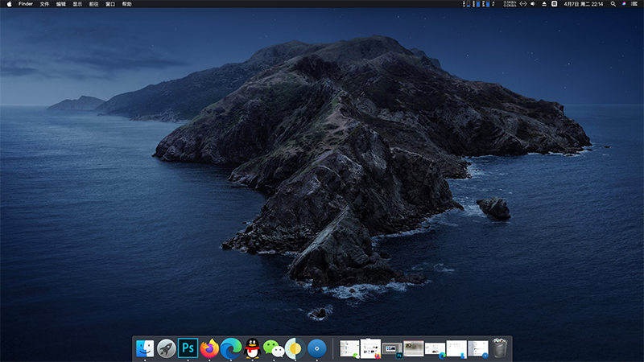Click the eject icon in menu bar
644x362 pixels.
[544, 4]
